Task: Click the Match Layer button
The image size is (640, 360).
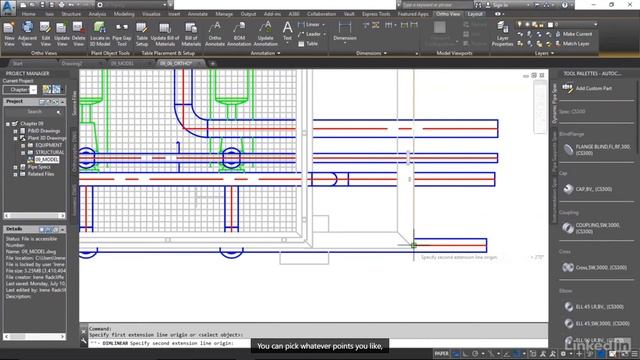Action: pyautogui.click(x=573, y=44)
